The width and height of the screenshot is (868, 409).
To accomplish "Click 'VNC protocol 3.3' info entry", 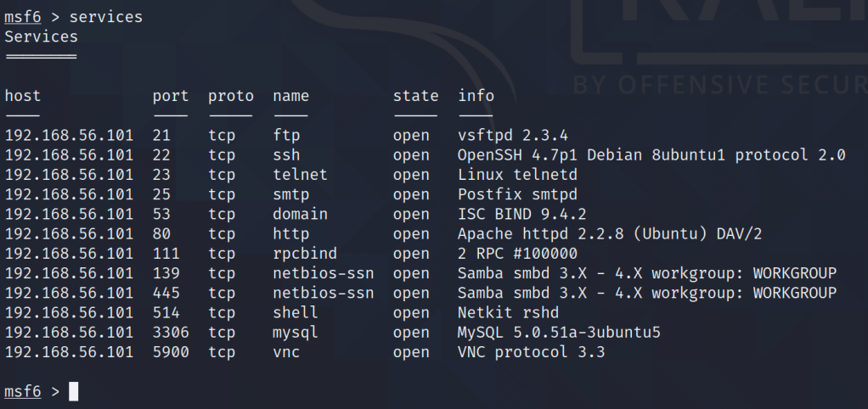I will [x=531, y=352].
